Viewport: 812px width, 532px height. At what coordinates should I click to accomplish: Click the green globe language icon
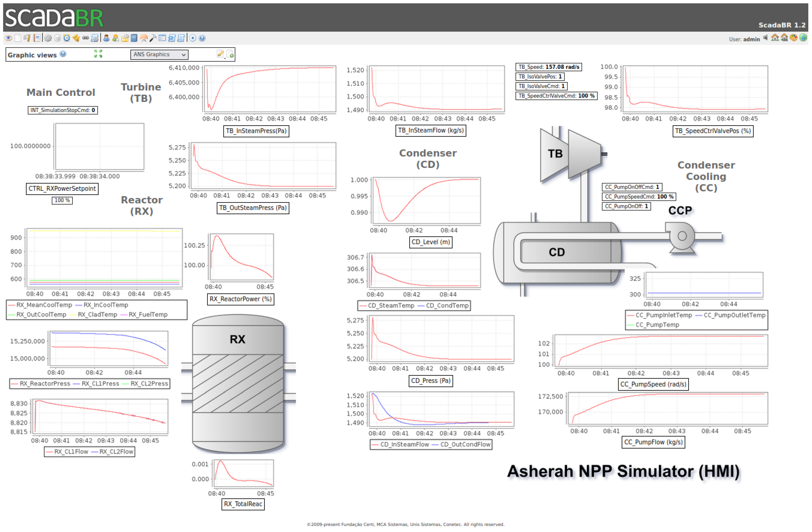(803, 38)
